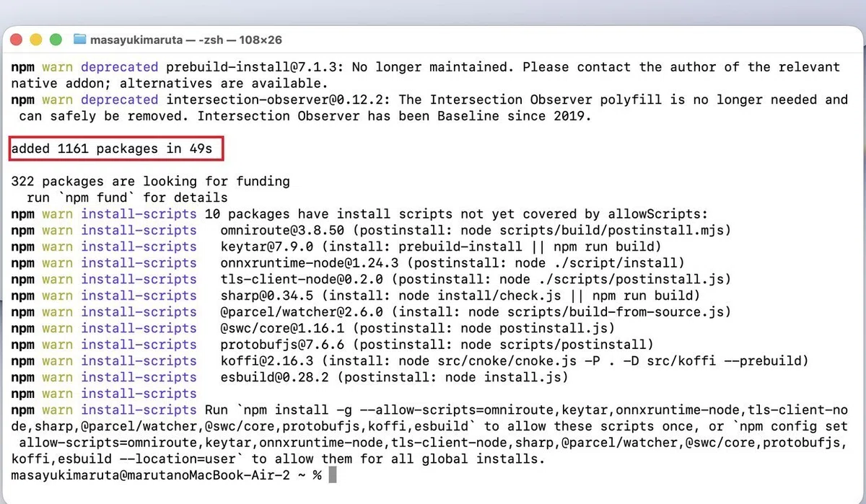Minimize the Terminal window with the yellow button

pyautogui.click(x=36, y=39)
